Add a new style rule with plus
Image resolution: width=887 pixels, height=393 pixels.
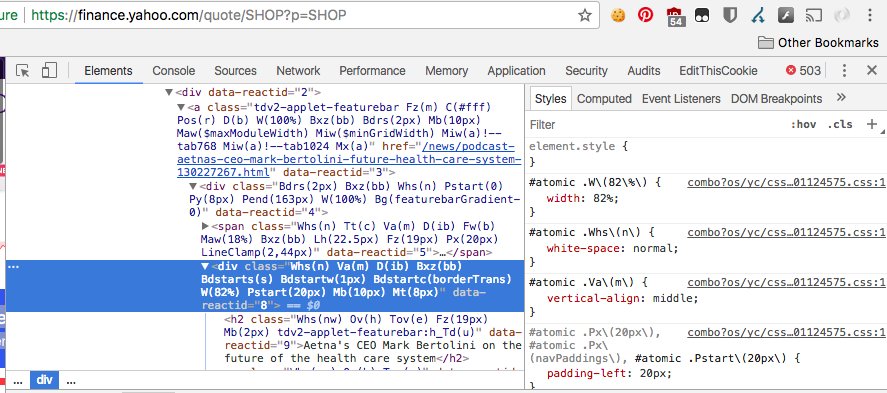(872, 124)
